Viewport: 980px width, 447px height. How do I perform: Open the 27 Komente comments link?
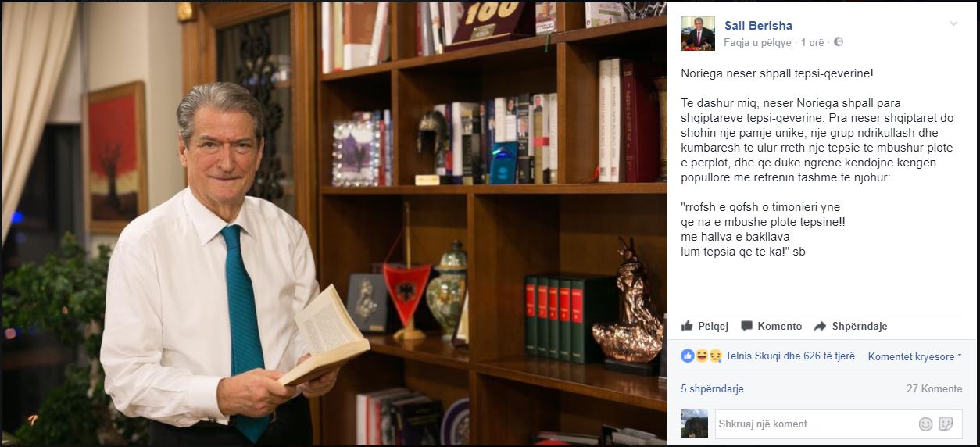click(x=934, y=388)
